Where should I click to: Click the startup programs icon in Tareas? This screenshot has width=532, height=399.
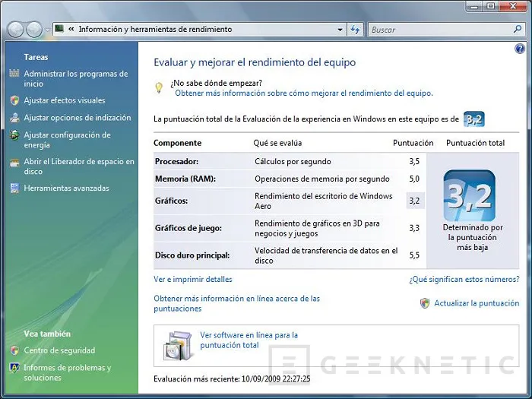(x=14, y=73)
